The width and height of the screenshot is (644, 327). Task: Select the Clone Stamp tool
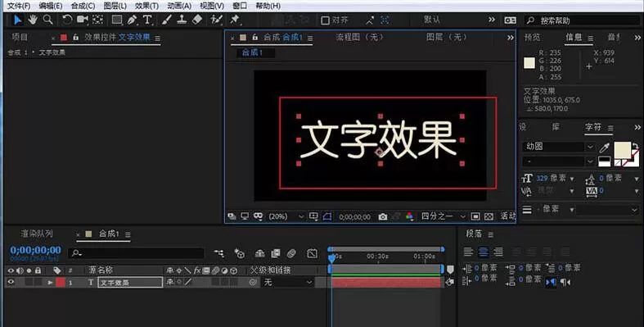pos(182,20)
